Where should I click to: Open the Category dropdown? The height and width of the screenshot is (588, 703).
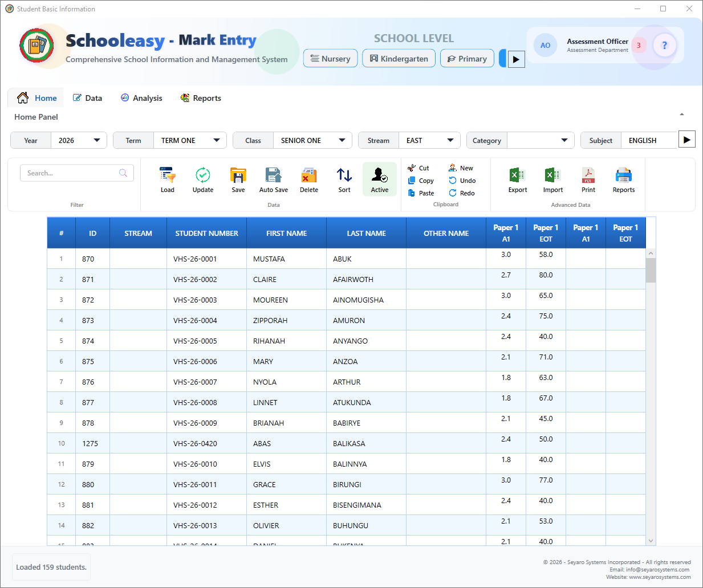pyautogui.click(x=541, y=140)
